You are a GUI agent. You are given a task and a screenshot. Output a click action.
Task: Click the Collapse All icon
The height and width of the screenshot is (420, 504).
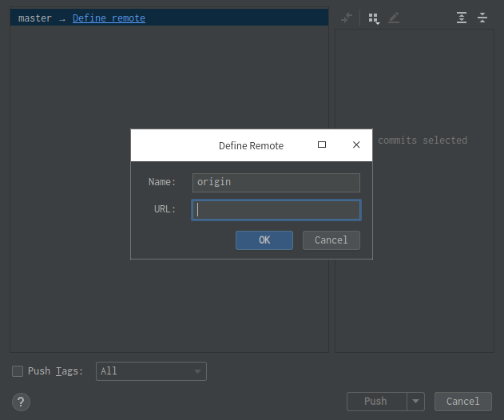482,18
